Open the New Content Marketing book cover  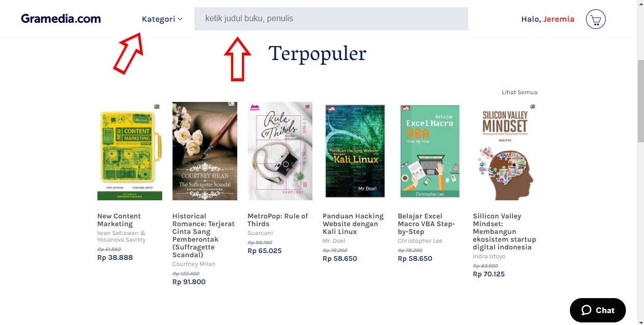[x=130, y=151]
